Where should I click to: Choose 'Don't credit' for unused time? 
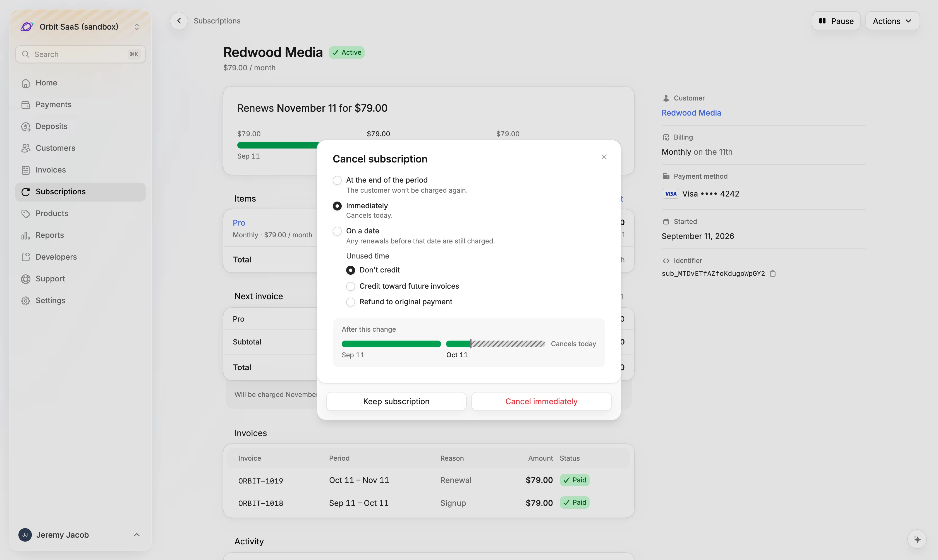pyautogui.click(x=351, y=270)
